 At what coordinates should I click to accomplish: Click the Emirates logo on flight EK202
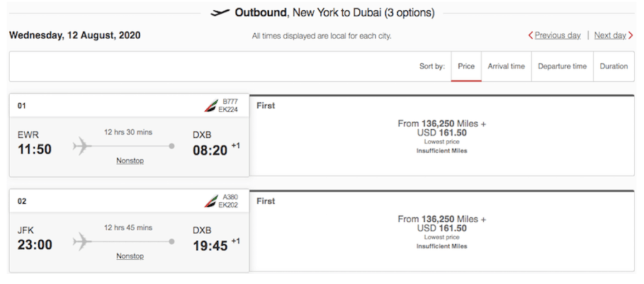(210, 201)
